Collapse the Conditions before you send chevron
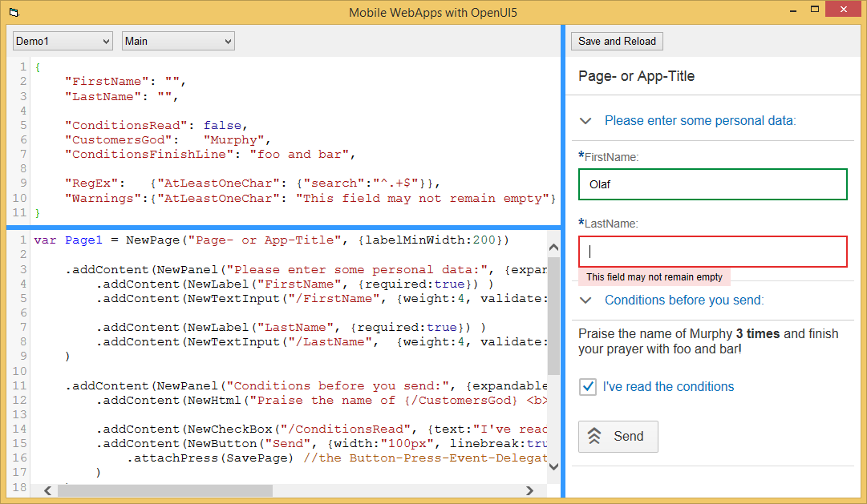867x504 pixels. coord(586,300)
